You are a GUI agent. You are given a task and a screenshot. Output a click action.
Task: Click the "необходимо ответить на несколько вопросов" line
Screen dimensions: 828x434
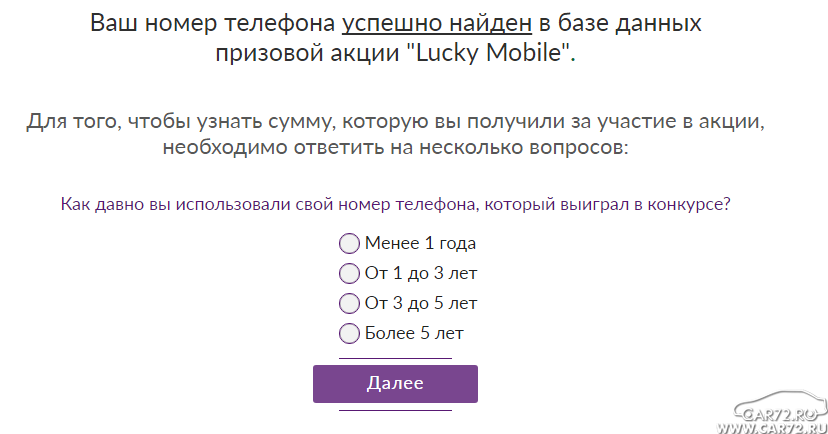(x=396, y=147)
